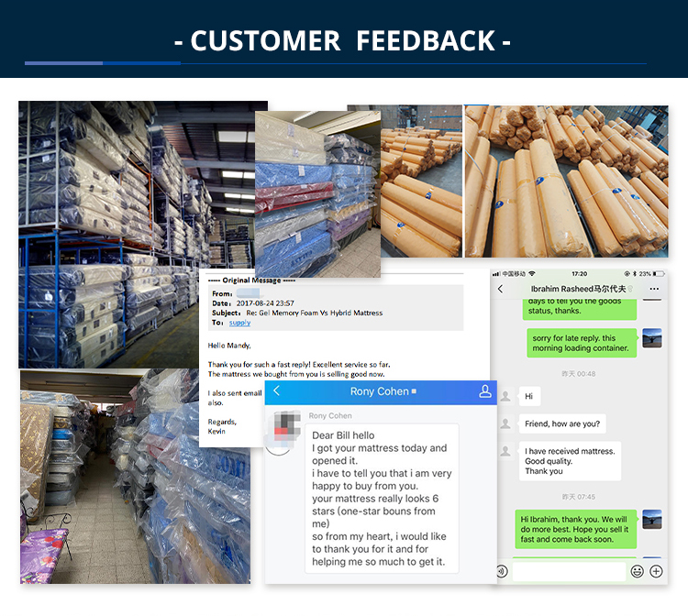Click the "supply" email link
This screenshot has height=616, width=688.
pos(239,323)
